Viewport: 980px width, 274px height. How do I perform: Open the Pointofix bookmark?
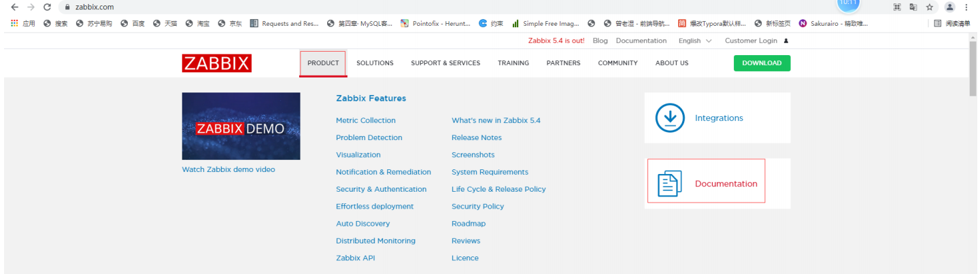pyautogui.click(x=435, y=23)
